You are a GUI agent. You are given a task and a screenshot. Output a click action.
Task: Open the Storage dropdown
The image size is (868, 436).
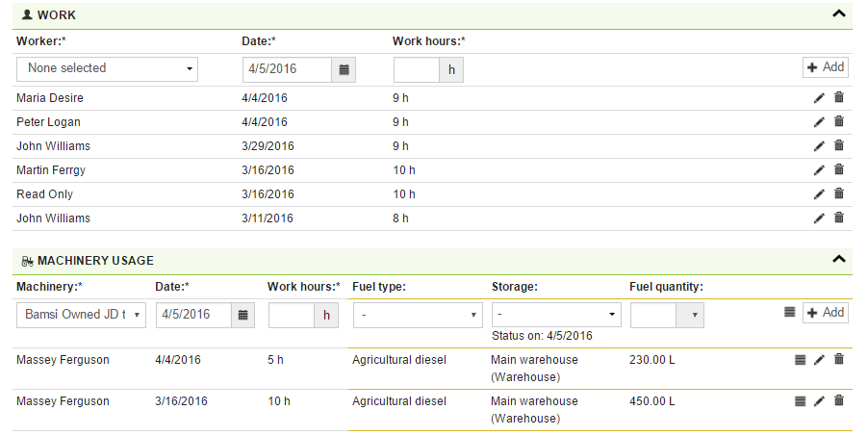coord(556,315)
